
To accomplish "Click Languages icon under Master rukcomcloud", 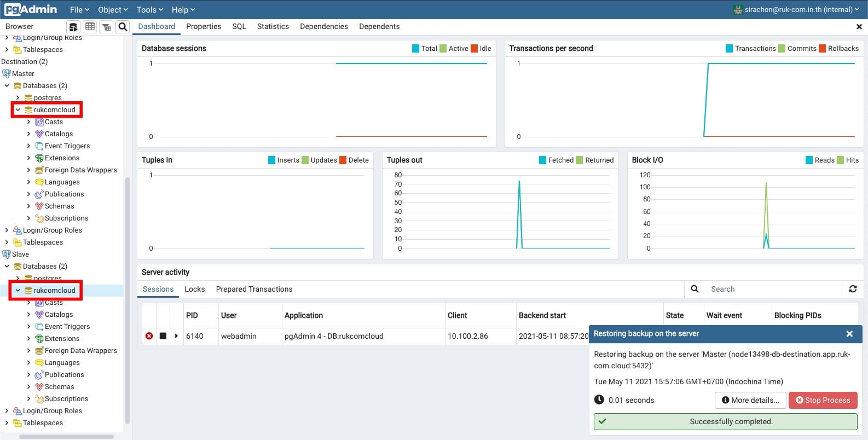I will click(39, 182).
